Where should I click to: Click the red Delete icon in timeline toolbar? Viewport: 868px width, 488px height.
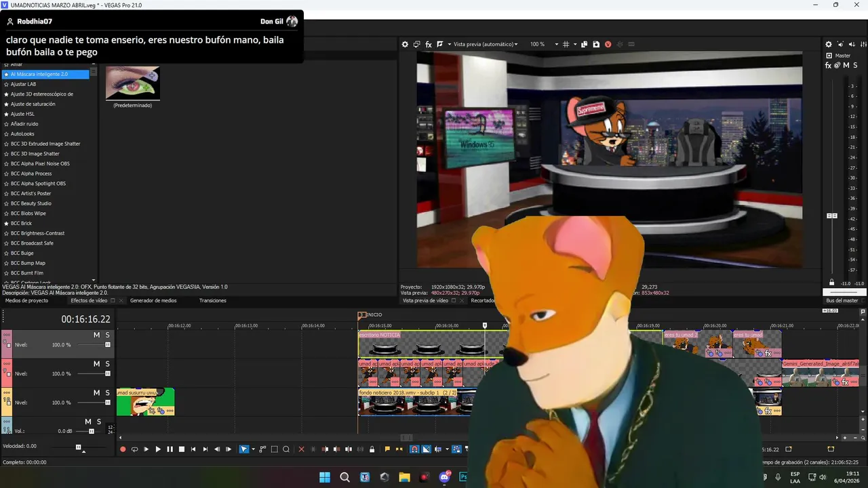click(x=302, y=449)
